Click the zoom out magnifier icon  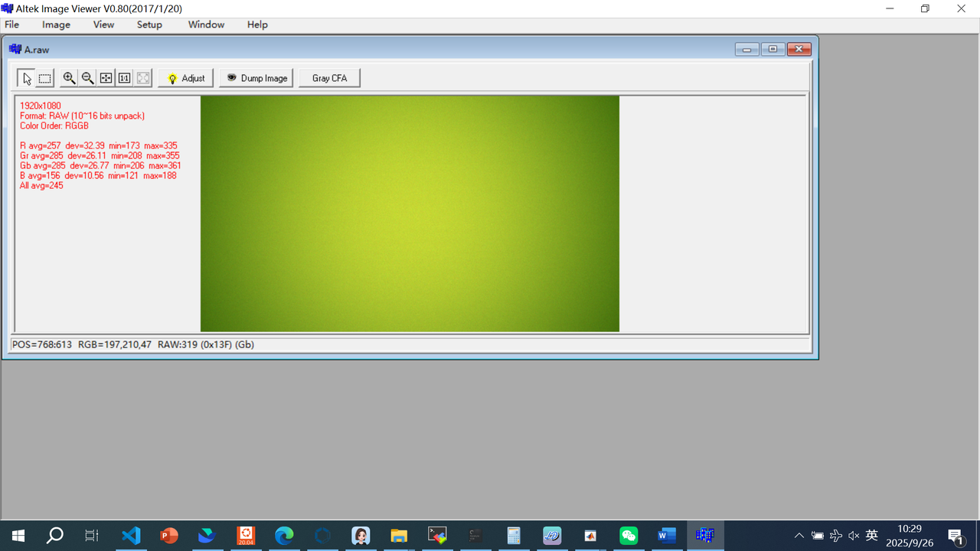87,78
